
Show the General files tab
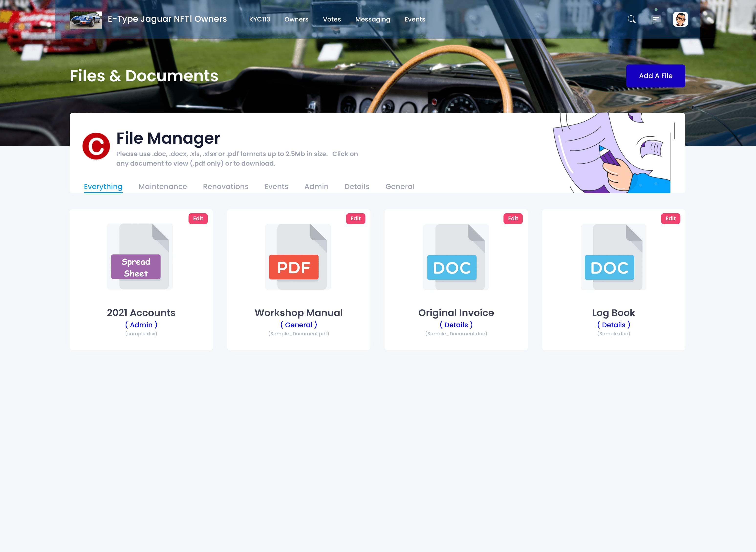(400, 186)
